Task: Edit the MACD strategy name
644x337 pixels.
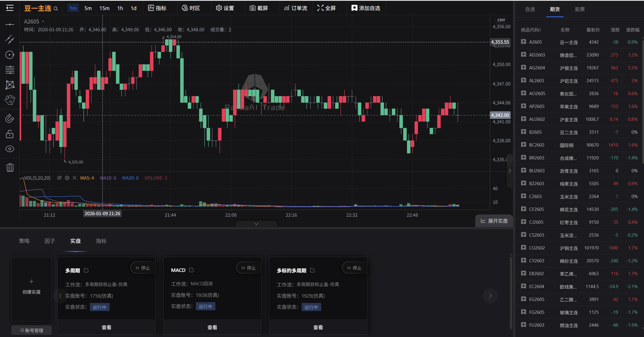Action: pyautogui.click(x=191, y=270)
